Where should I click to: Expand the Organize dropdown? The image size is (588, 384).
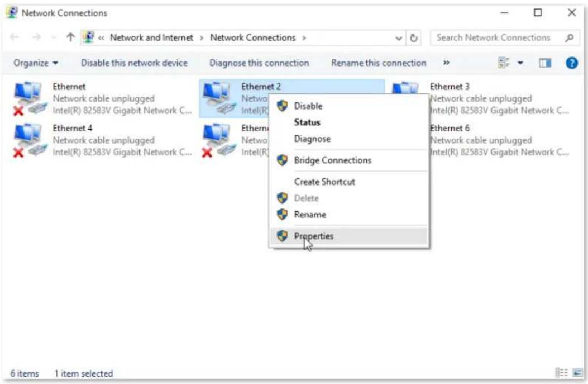[x=36, y=63]
